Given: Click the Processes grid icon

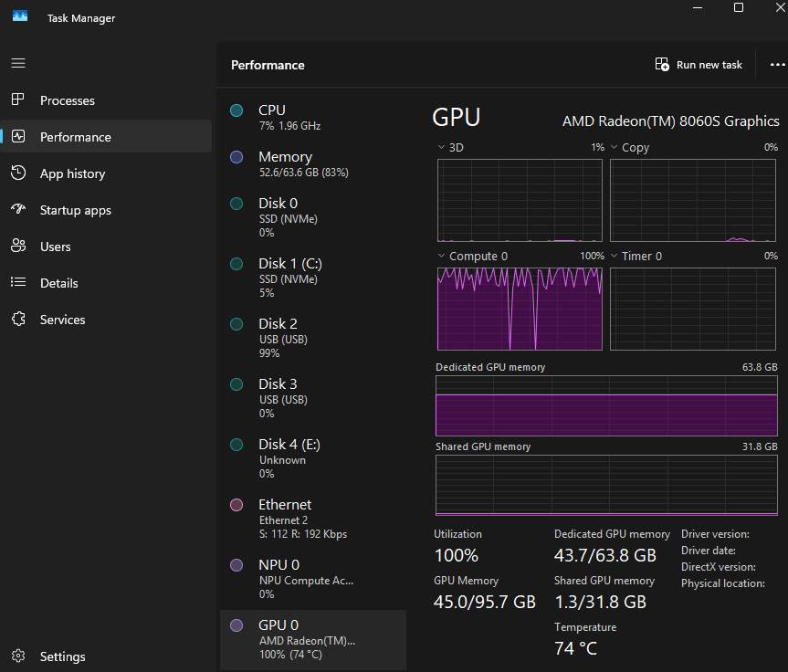Looking at the screenshot, I should [18, 100].
